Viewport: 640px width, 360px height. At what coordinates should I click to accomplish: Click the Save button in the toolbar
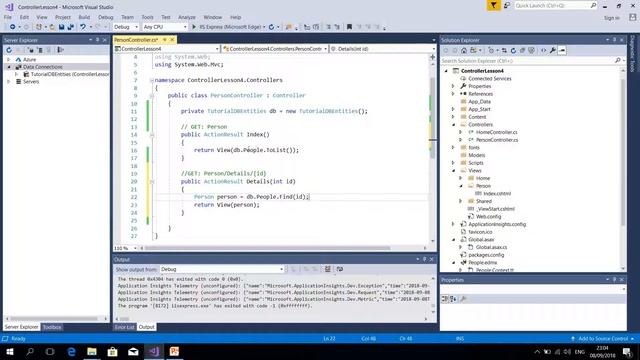click(x=61, y=27)
